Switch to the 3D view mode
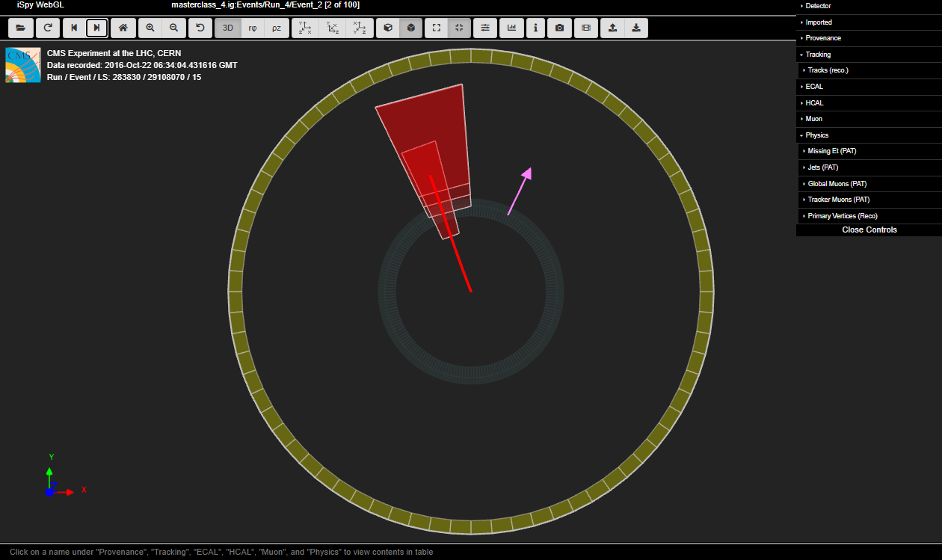This screenshot has width=942, height=560. (228, 28)
